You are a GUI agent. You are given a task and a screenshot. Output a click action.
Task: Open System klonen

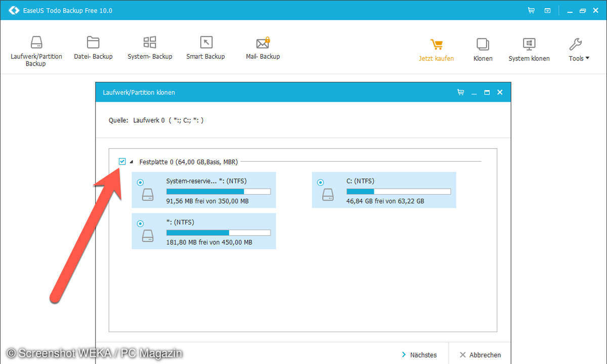tap(529, 50)
